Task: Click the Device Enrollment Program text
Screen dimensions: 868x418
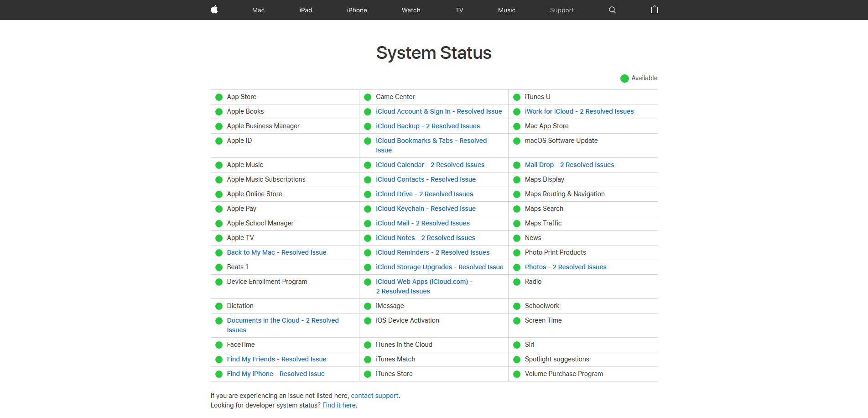Action: (x=267, y=282)
